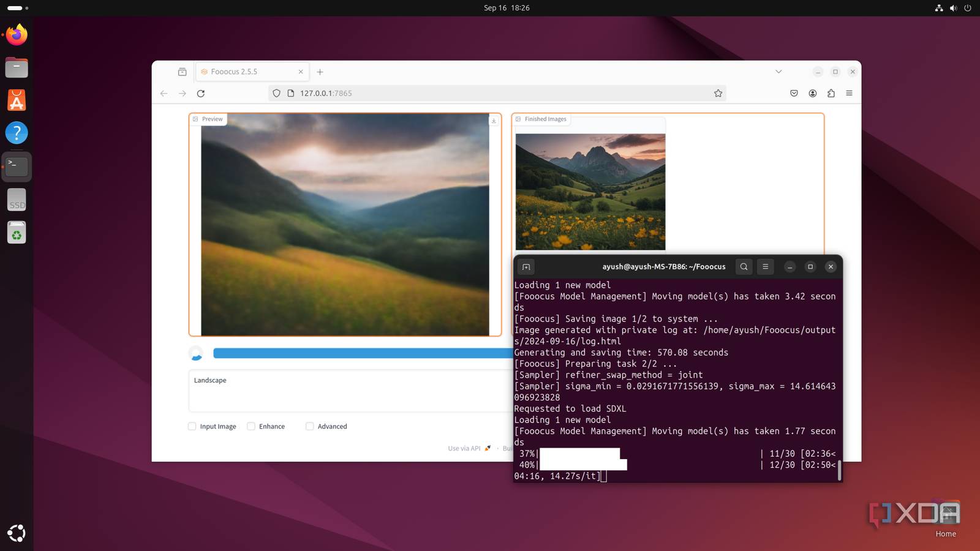Open the power menu icon
This screenshot has height=551, width=980.
tap(968, 8)
